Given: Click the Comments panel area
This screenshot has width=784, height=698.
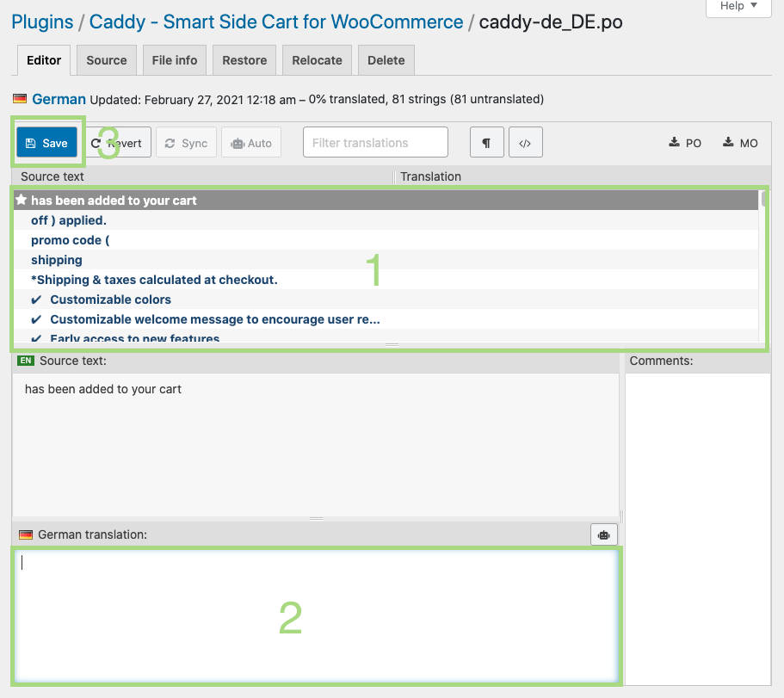Looking at the screenshot, I should tap(697, 529).
